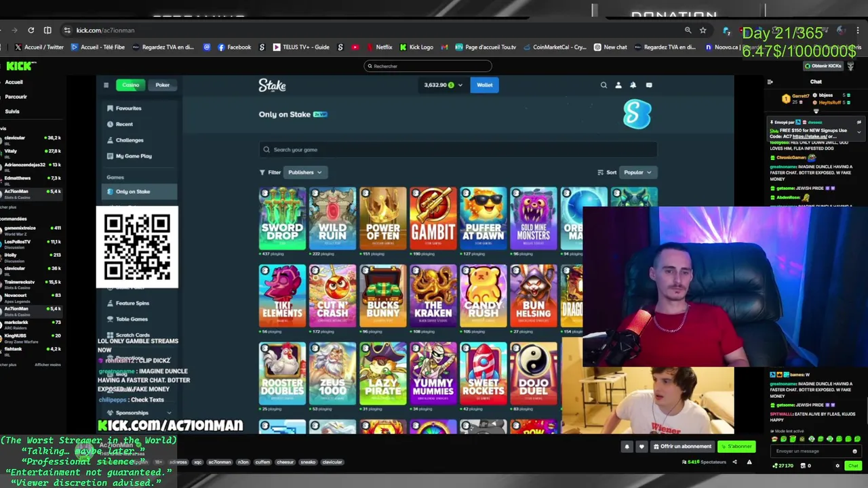Go to Accueil in Kick sidebar
Image resolution: width=868 pixels, height=488 pixels.
(14, 82)
